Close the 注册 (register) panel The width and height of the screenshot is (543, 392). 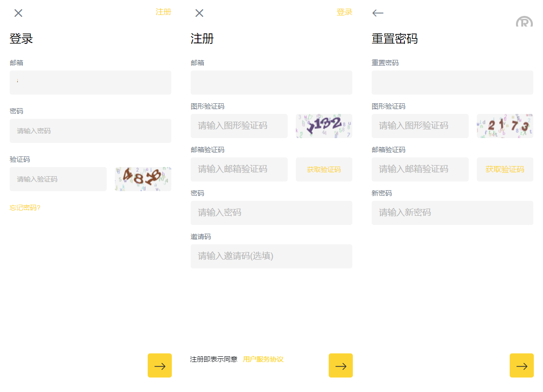(199, 13)
